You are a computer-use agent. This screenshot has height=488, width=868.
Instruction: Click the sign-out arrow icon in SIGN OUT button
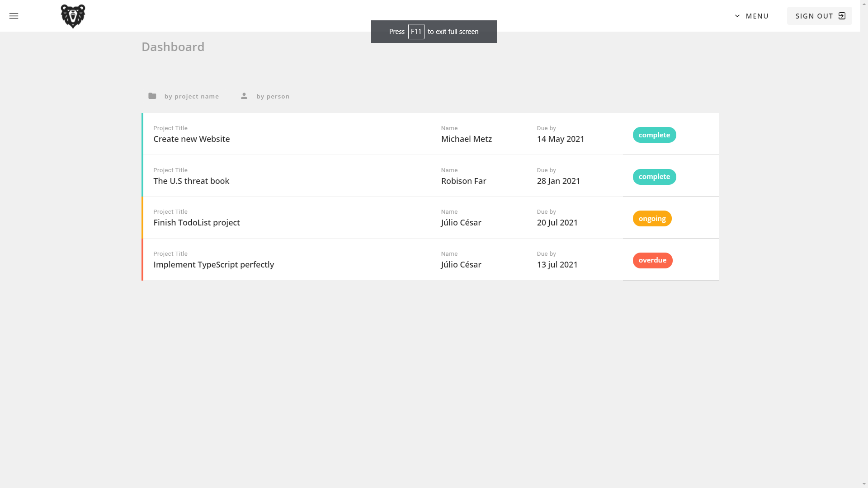coord(842,16)
